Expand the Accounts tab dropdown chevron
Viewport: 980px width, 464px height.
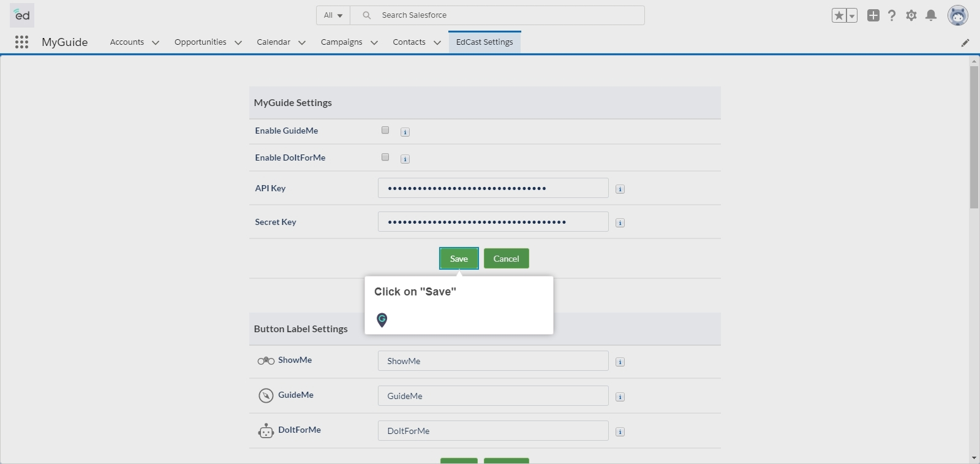coord(156,42)
